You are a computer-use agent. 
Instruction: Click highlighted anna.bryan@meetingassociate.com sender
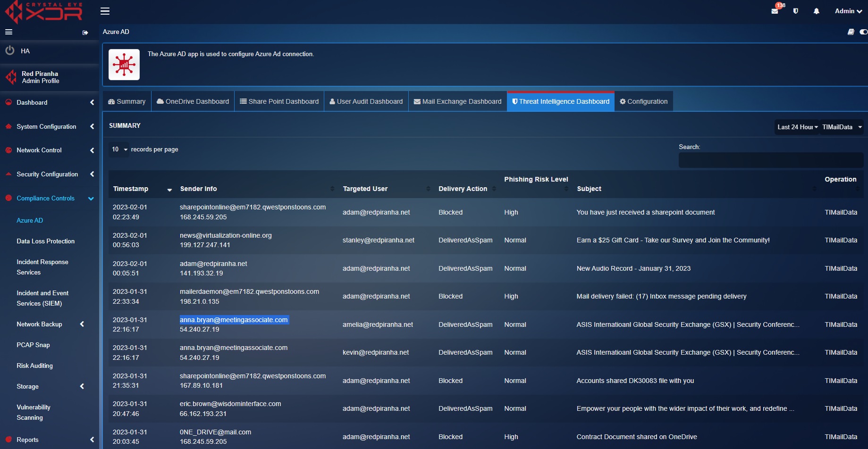click(x=234, y=320)
